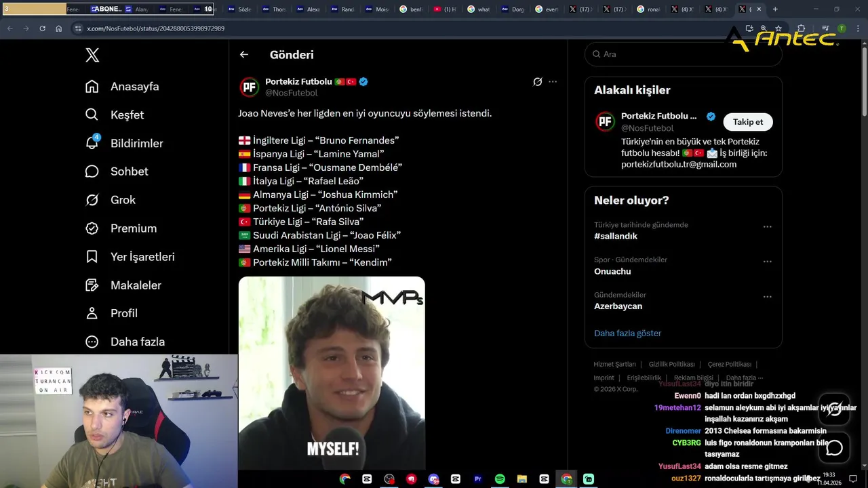Open more options for #sallandık trend

(x=767, y=227)
